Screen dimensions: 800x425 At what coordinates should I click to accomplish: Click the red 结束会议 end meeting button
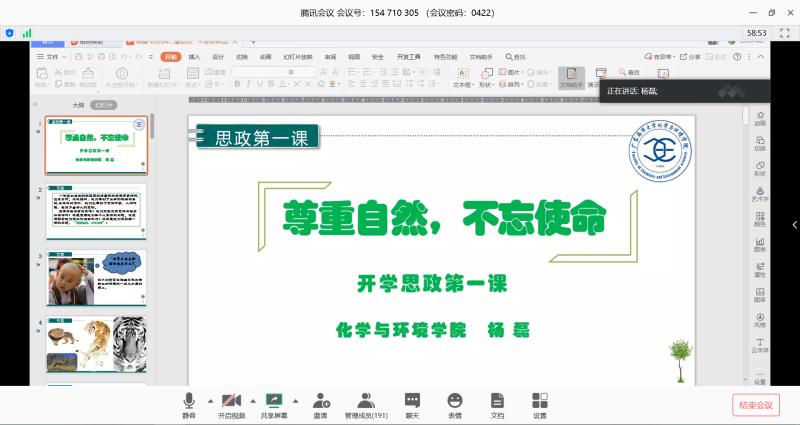click(x=755, y=404)
